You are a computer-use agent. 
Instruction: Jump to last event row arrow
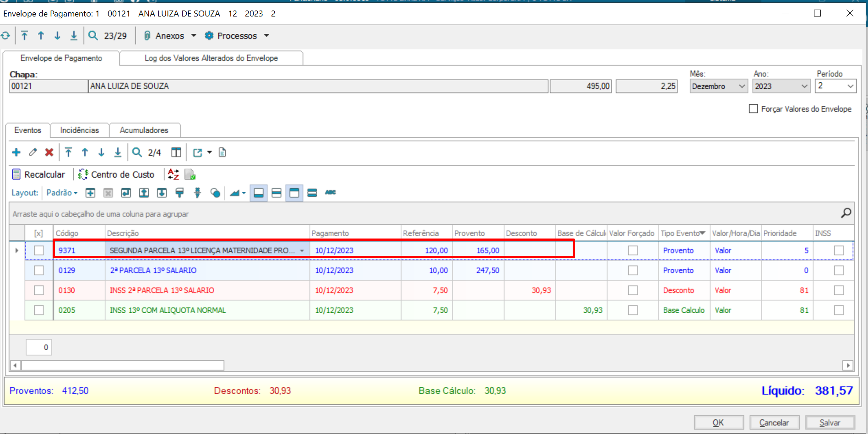[118, 152]
